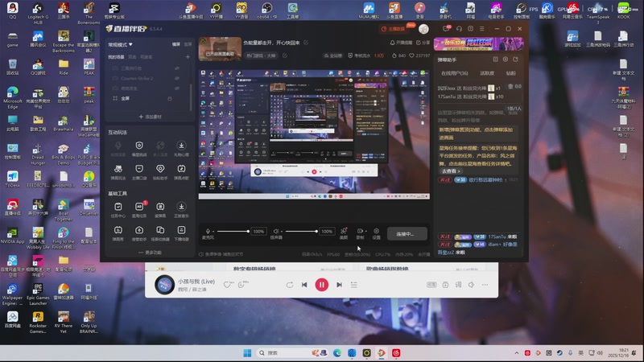
Task: Click the stream cover thumbnail
Action: (220, 49)
